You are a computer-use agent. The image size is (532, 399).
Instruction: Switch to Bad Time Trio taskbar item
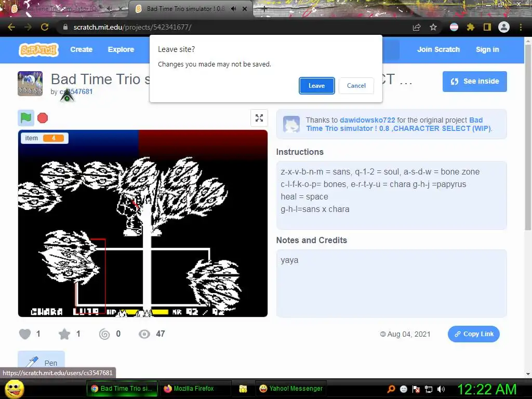coord(122,389)
